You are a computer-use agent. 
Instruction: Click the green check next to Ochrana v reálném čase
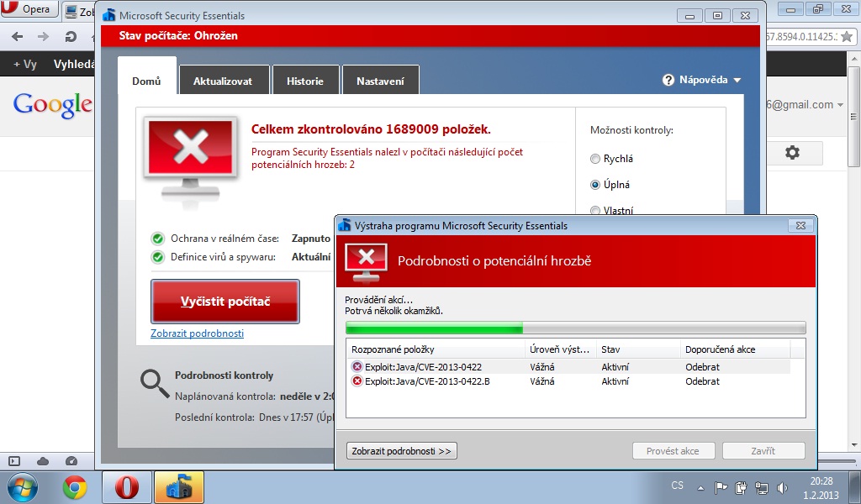coord(157,239)
